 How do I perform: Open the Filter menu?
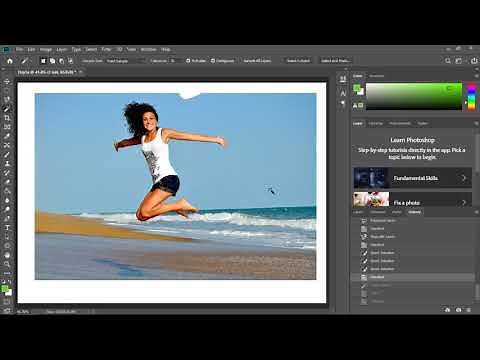click(106, 49)
